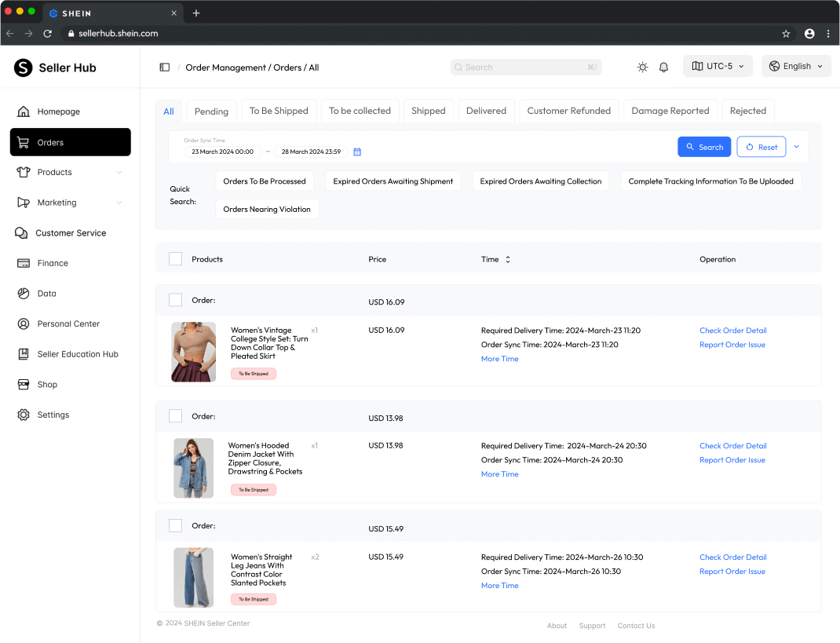
Task: Check the Hooded Denim Jacket order checkbox
Action: (175, 416)
